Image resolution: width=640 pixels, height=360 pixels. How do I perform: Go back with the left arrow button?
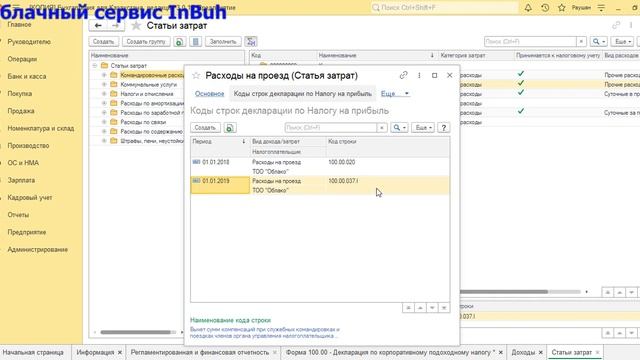[98, 26]
